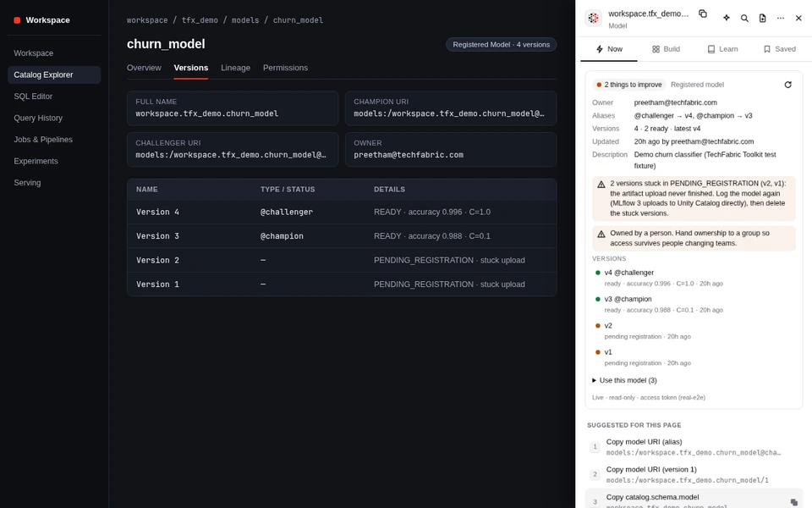The image size is (812, 508).
Task: Open Experiments in the sidebar
Action: (54, 161)
